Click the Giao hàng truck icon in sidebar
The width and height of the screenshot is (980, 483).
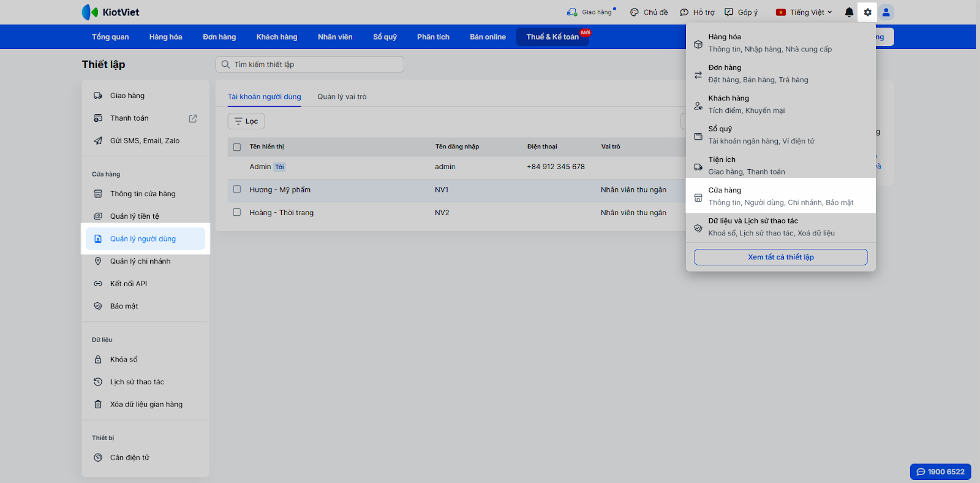click(x=98, y=96)
